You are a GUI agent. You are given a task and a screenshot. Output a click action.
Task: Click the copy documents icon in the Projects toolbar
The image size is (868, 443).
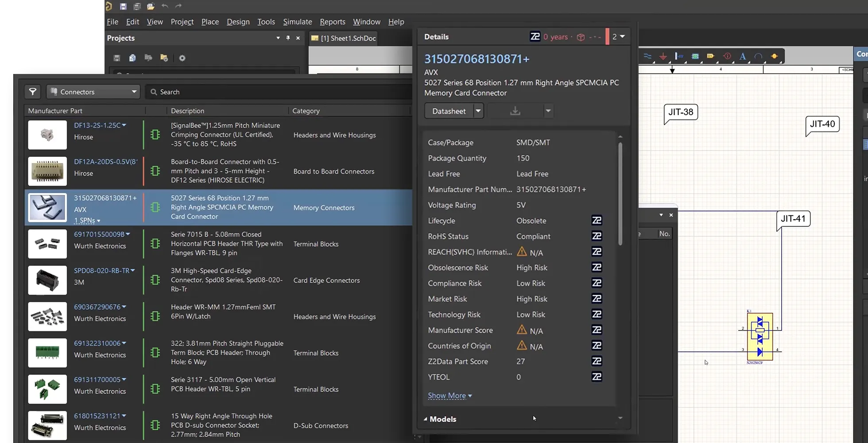click(x=132, y=58)
